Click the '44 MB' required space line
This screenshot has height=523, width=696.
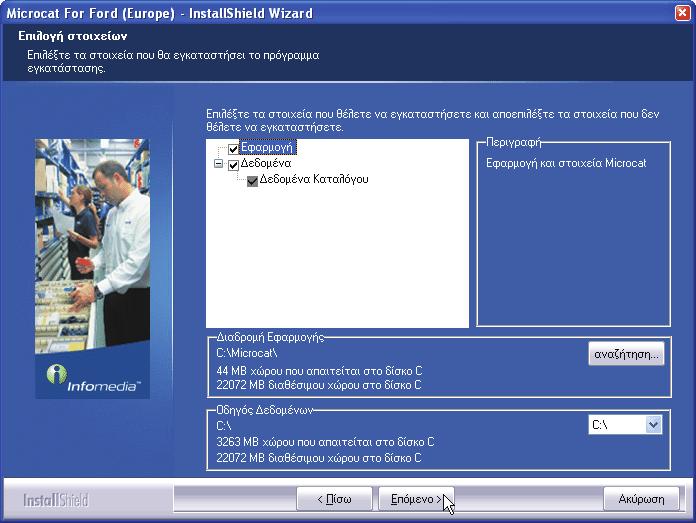[x=319, y=371]
